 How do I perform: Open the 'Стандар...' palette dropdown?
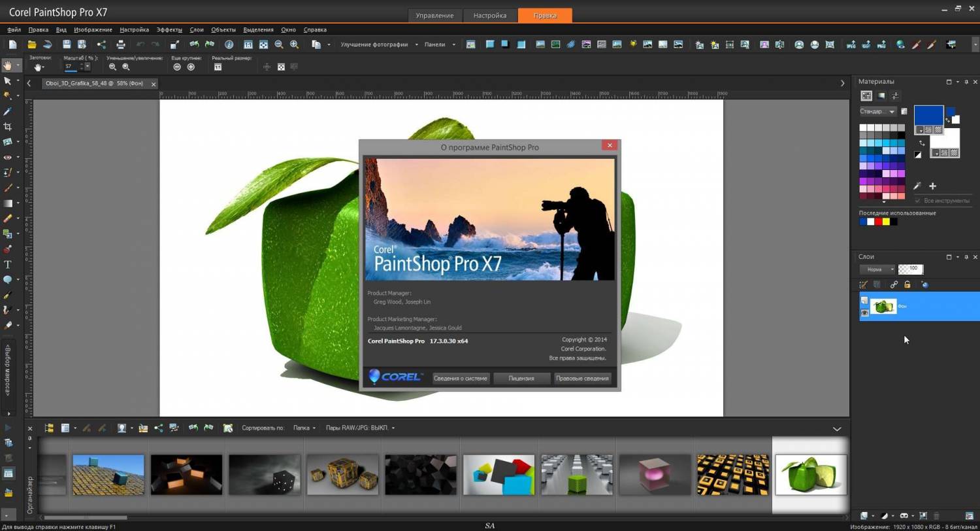tap(878, 111)
